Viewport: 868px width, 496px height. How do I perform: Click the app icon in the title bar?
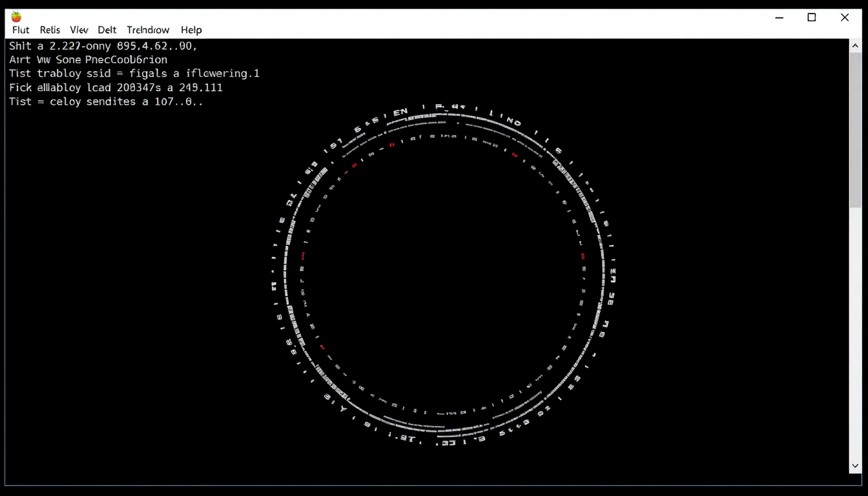click(17, 17)
